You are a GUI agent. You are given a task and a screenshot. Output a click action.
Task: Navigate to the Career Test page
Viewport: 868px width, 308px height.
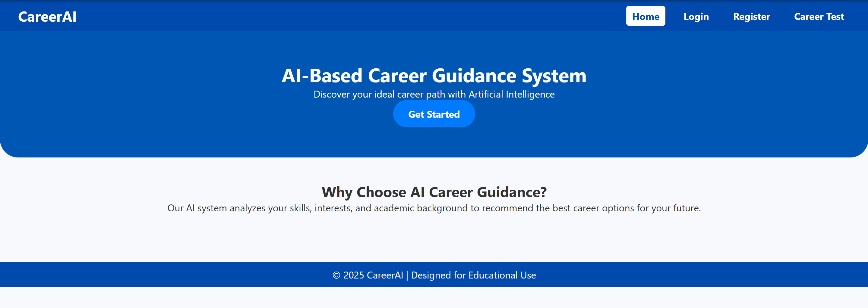coord(819,17)
